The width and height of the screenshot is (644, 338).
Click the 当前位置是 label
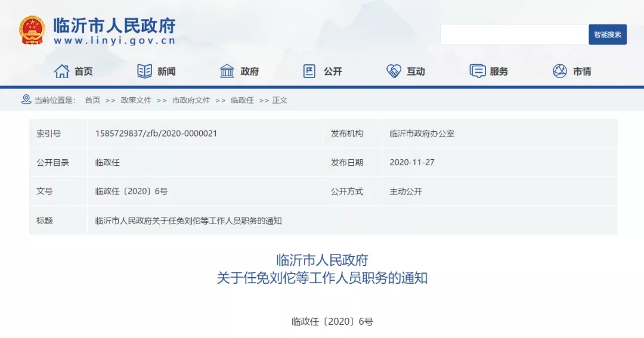(55, 100)
